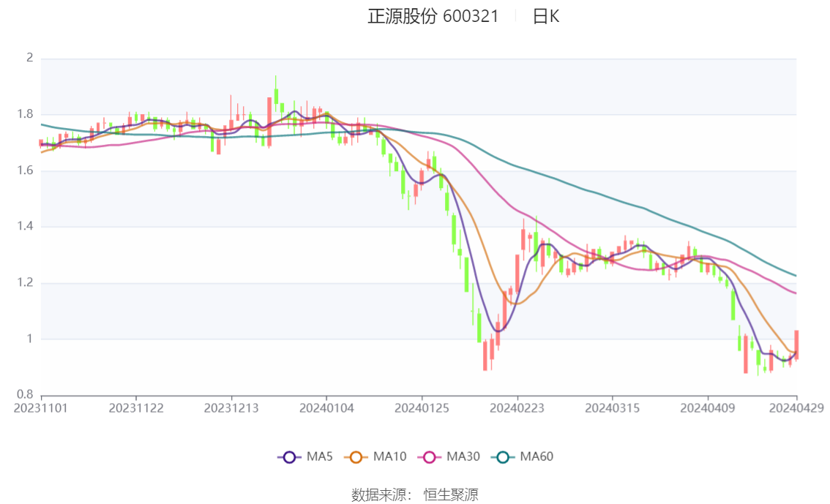Click the 1.2 price axis label
The width and height of the screenshot is (830, 504).
pos(25,282)
